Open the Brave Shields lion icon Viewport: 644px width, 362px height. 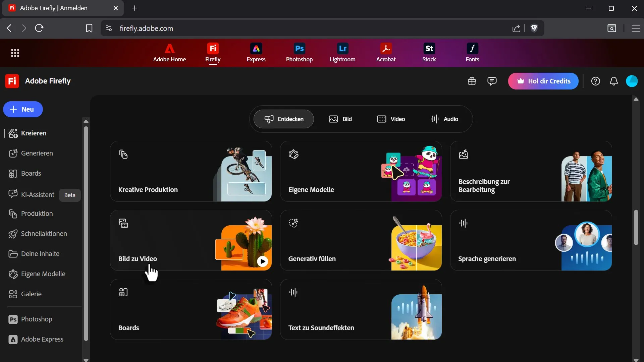534,28
